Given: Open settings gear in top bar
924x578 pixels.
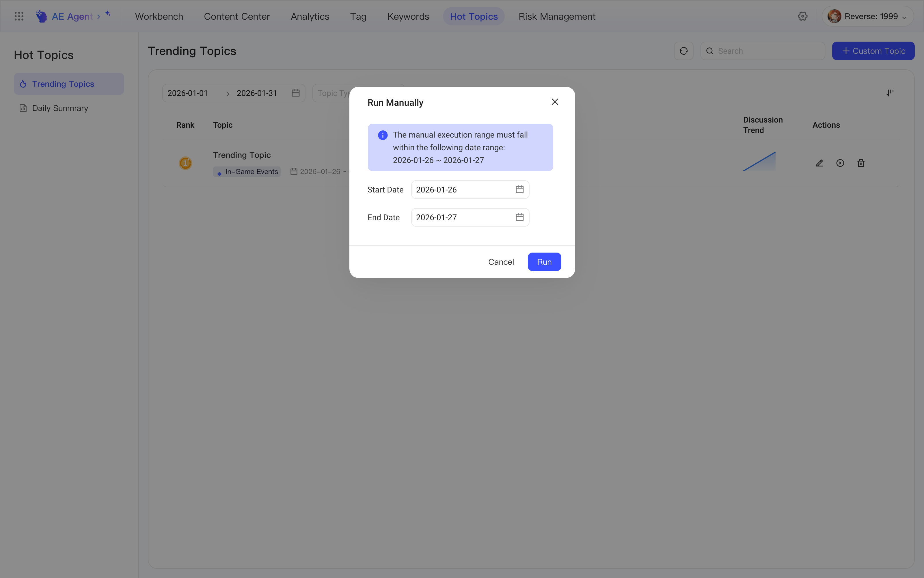Looking at the screenshot, I should [803, 16].
